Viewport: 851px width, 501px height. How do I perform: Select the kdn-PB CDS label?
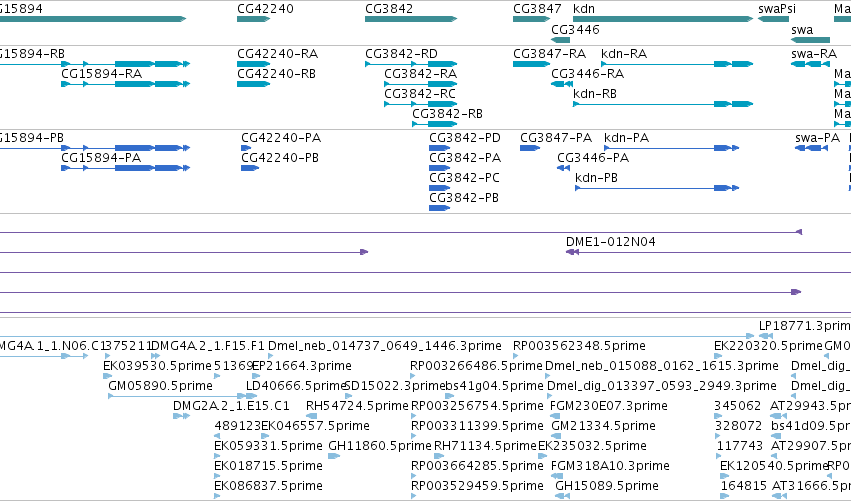596,178
